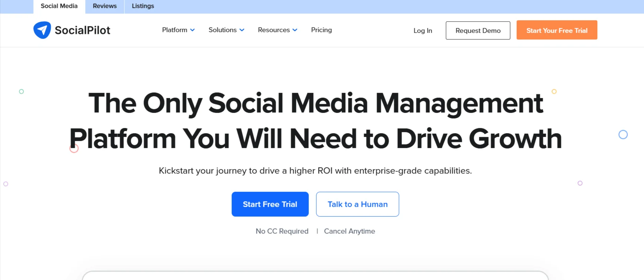Click the Log In link
The height and width of the screenshot is (280, 644).
tap(422, 30)
